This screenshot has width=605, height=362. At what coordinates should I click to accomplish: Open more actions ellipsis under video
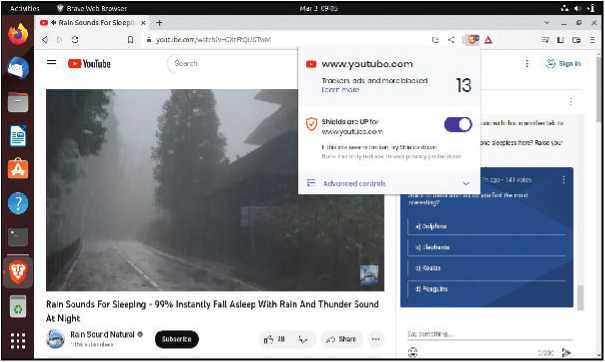pyautogui.click(x=375, y=339)
